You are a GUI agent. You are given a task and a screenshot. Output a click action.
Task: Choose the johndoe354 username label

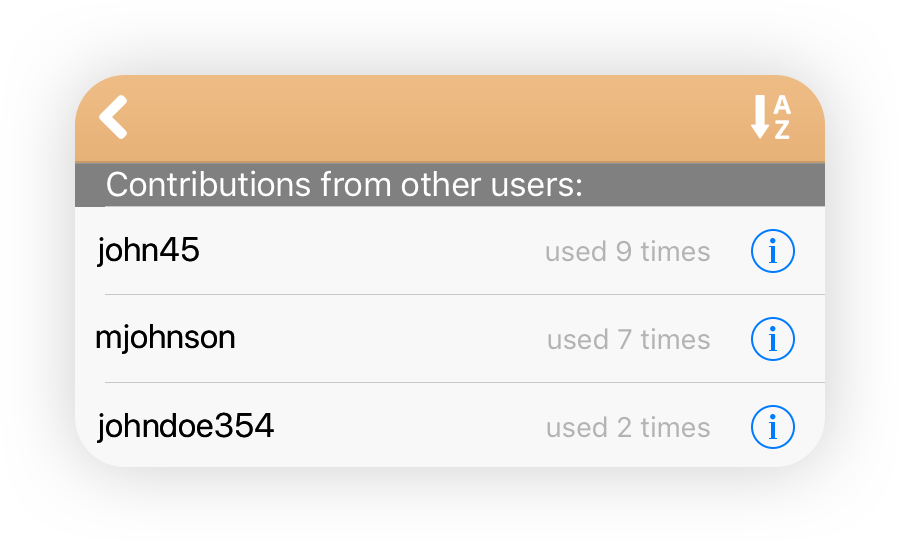pos(185,426)
